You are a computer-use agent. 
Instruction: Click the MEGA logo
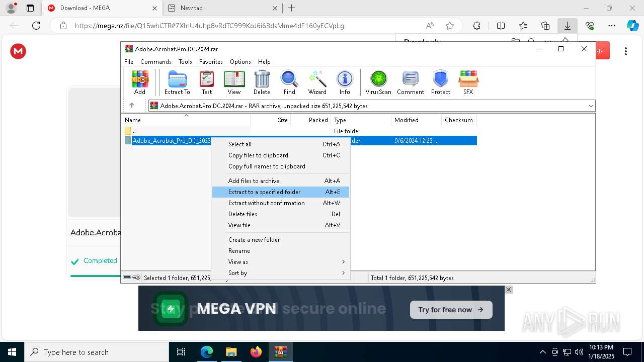tap(18, 51)
